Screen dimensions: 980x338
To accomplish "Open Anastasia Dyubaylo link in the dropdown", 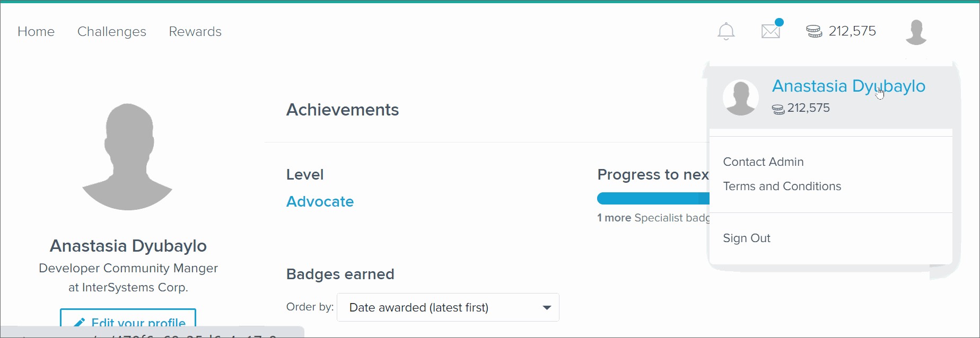I will coord(848,86).
